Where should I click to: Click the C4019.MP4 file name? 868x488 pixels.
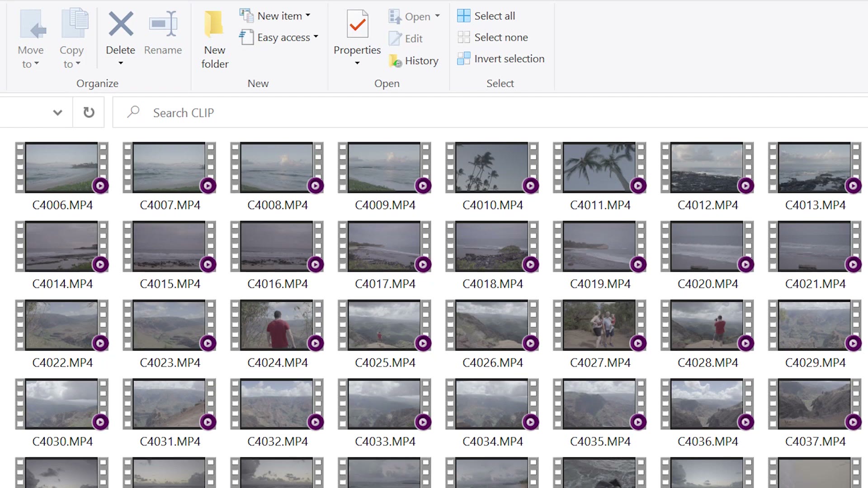(600, 284)
